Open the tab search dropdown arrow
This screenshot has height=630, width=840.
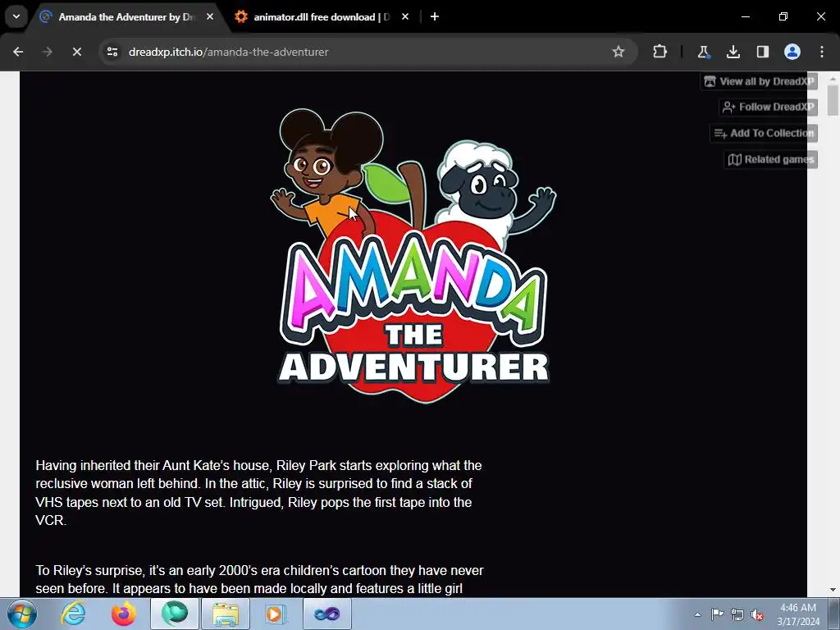coord(16,16)
